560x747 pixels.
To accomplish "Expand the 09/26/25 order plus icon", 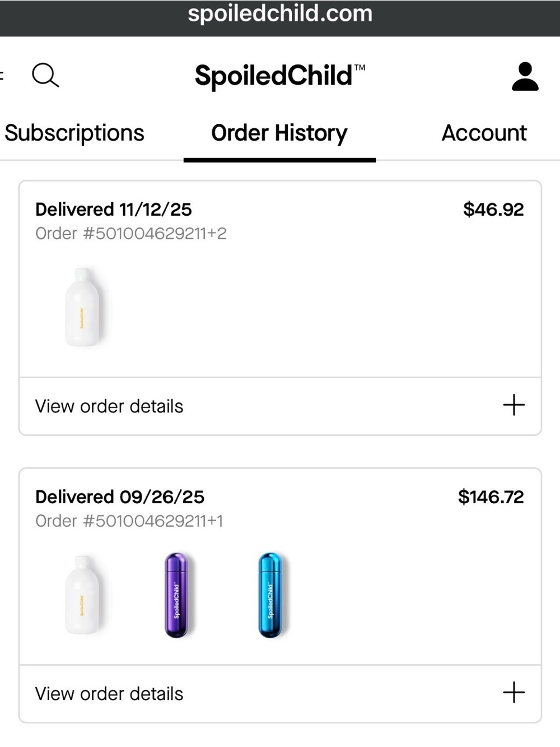I will click(514, 693).
